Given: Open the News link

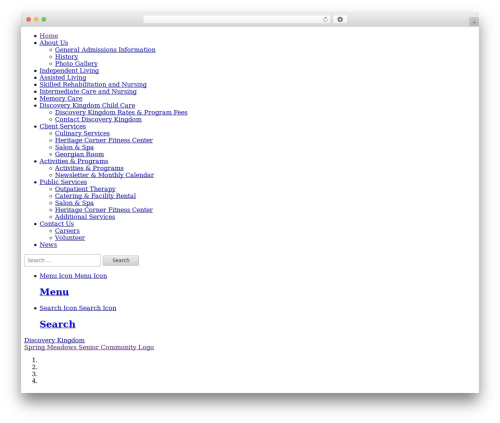Looking at the screenshot, I should 48,245.
